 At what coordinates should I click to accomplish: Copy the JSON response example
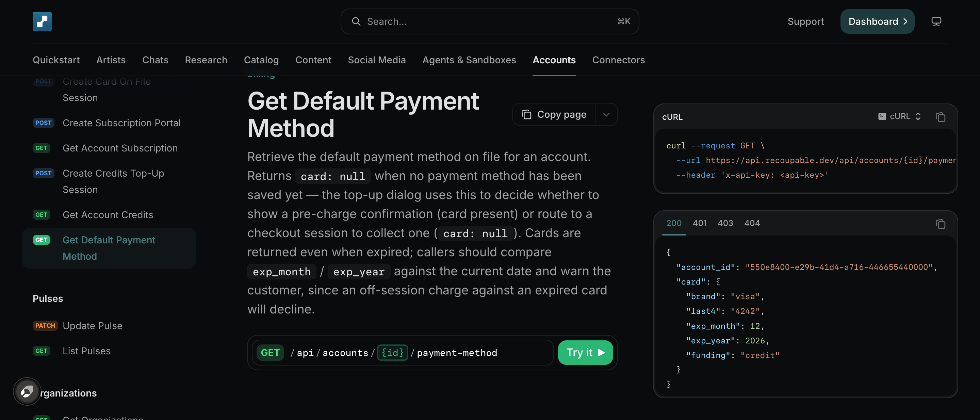941,224
